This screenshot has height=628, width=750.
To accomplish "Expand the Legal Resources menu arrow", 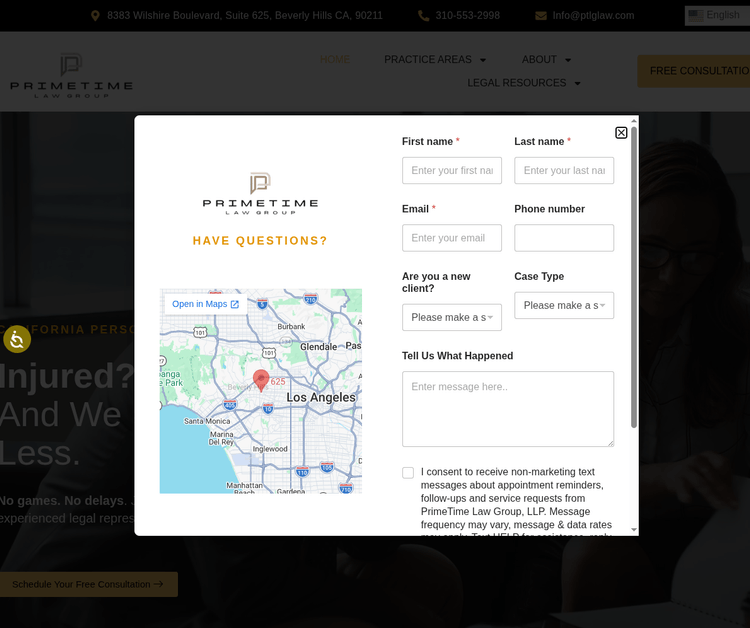I will [x=577, y=83].
